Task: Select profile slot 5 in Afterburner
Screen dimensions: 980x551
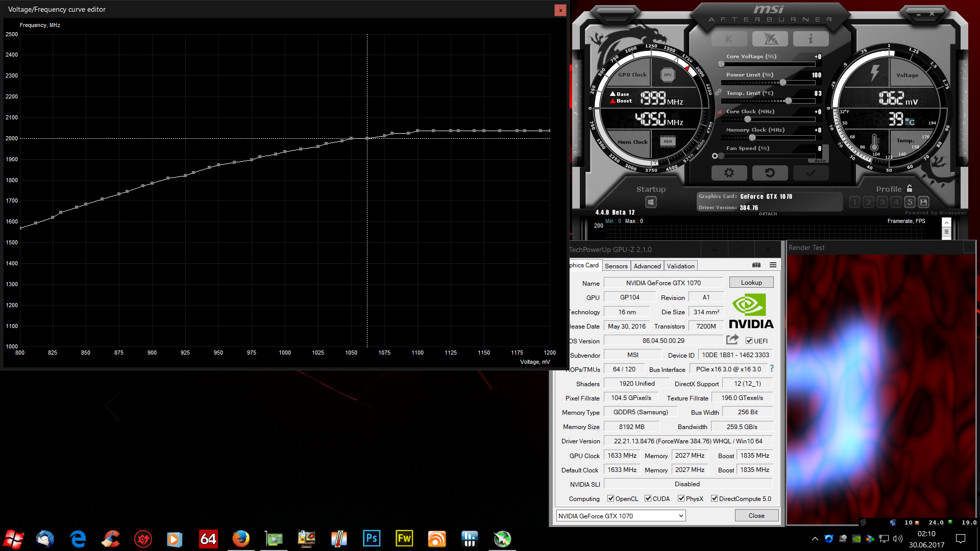Action: click(910, 202)
